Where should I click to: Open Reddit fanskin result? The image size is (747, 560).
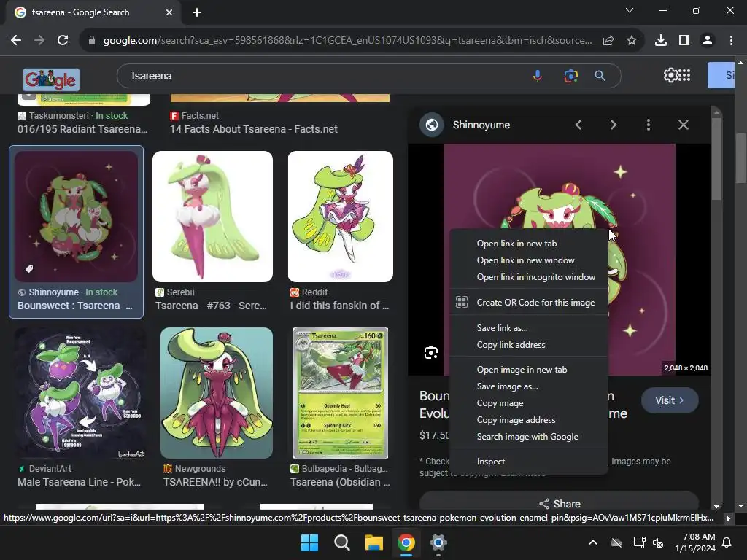click(x=340, y=306)
